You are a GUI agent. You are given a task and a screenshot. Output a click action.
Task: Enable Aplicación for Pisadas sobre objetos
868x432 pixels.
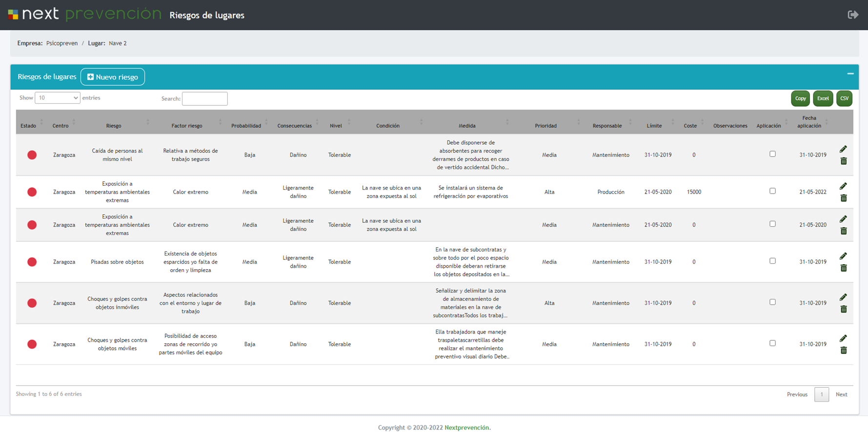[772, 261]
